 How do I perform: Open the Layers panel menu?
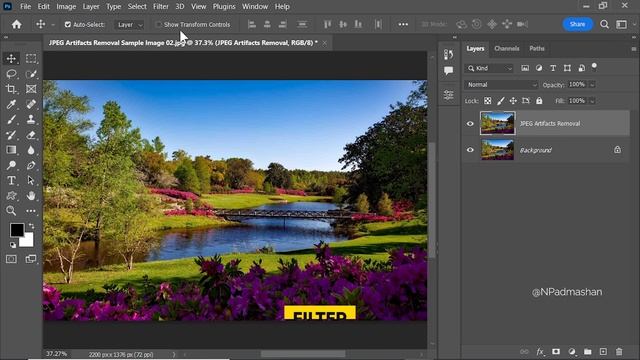click(x=634, y=49)
